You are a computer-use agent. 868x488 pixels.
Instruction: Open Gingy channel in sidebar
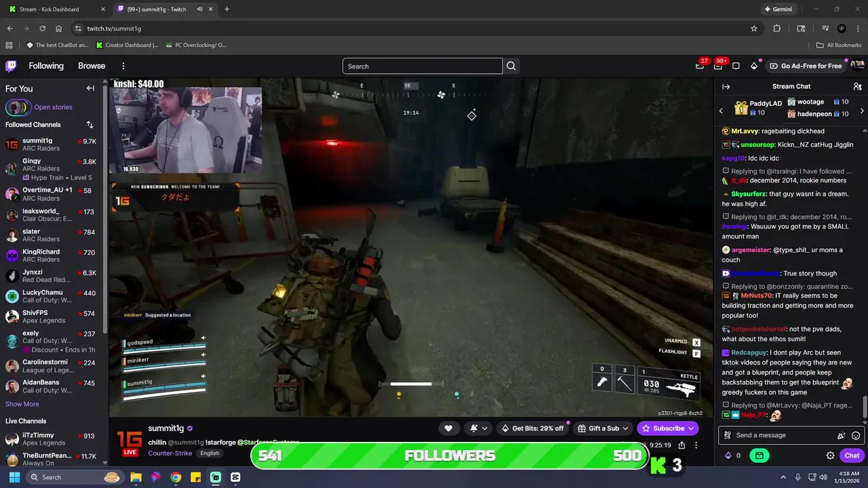(x=52, y=169)
